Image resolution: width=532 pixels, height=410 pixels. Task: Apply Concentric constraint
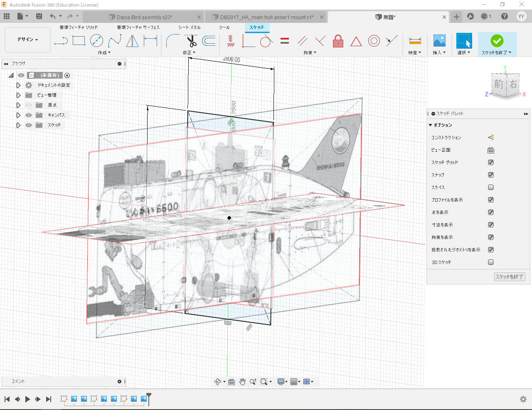pos(374,41)
